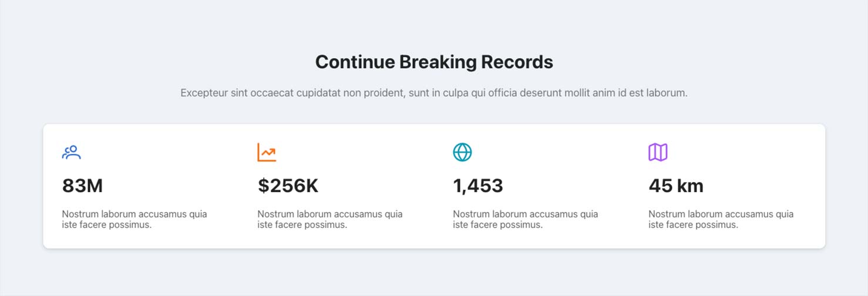Image resolution: width=868 pixels, height=296 pixels.
Task: Click the description text beneath 83M
Action: (x=134, y=219)
